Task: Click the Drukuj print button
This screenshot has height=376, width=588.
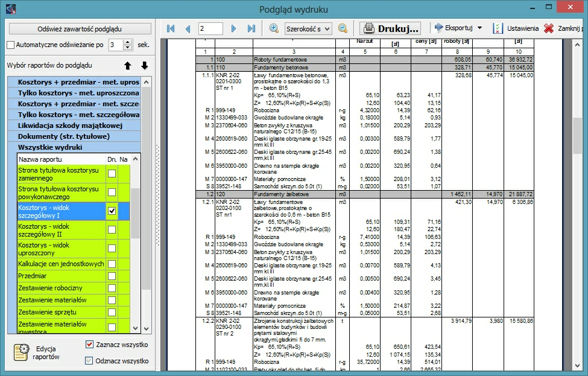Action: coord(390,28)
